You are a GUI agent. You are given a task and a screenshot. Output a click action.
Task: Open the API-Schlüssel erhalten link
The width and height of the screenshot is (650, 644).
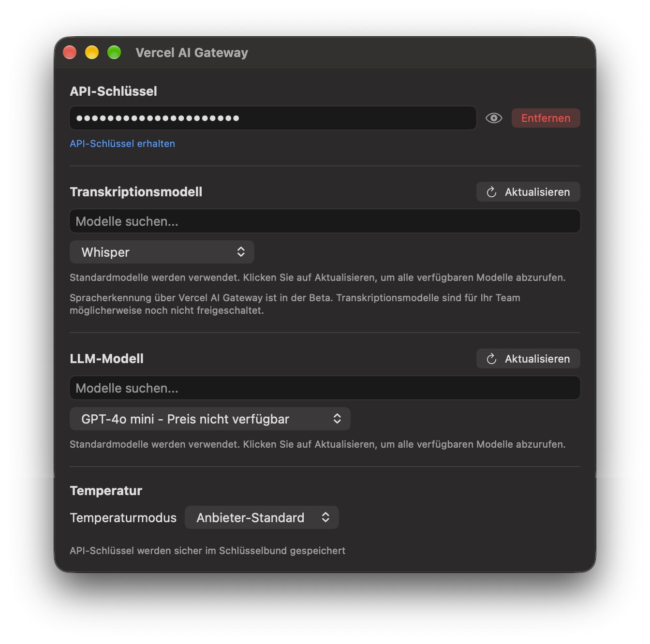122,144
